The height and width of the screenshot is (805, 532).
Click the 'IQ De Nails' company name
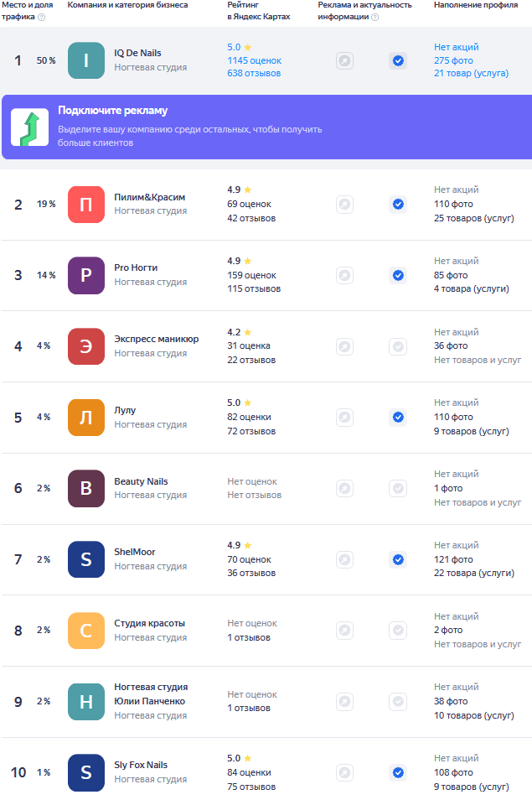coord(137,53)
